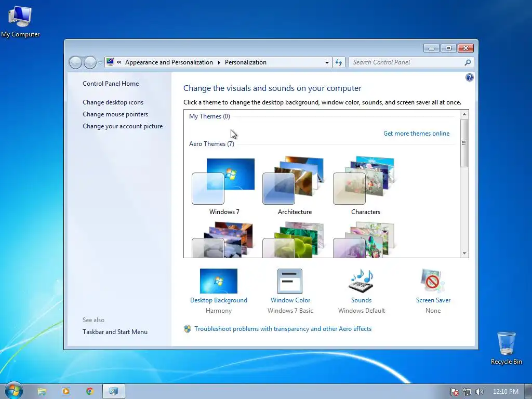Viewport: 532px width, 399px height.
Task: Open Control Panel Home
Action: 111,84
